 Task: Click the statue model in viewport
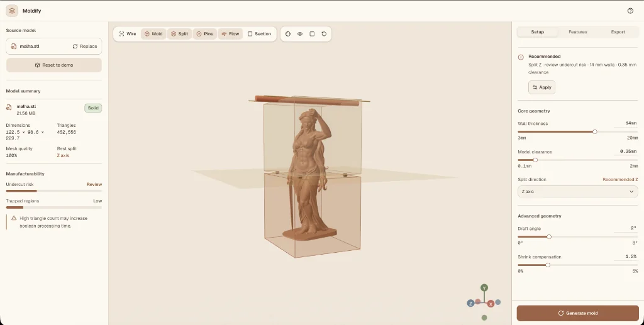tap(308, 174)
